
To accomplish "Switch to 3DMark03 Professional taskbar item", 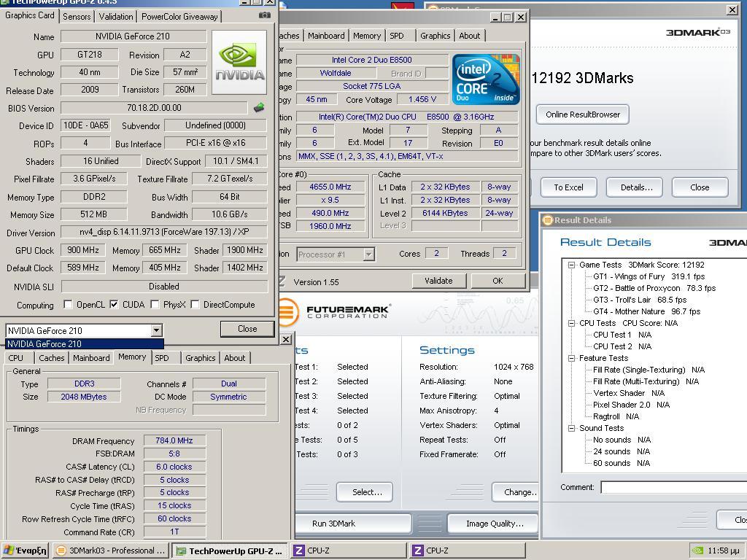I will coord(110,551).
